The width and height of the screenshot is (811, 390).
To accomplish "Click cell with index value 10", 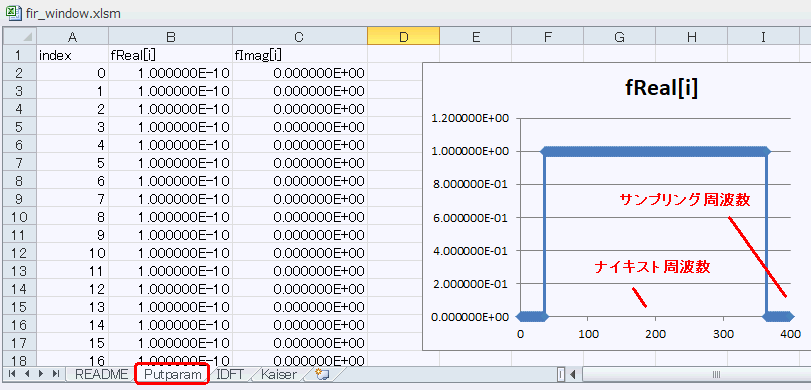I will coord(72,252).
